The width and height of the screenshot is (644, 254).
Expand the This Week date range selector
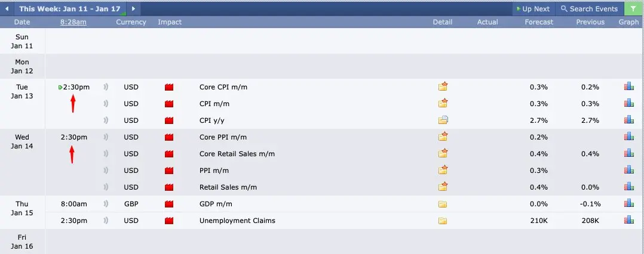70,9
